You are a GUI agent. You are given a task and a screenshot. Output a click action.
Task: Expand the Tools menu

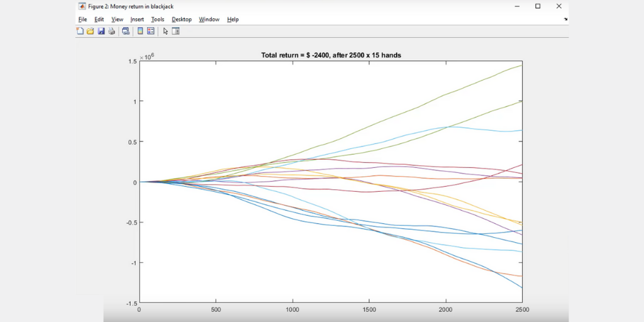157,19
